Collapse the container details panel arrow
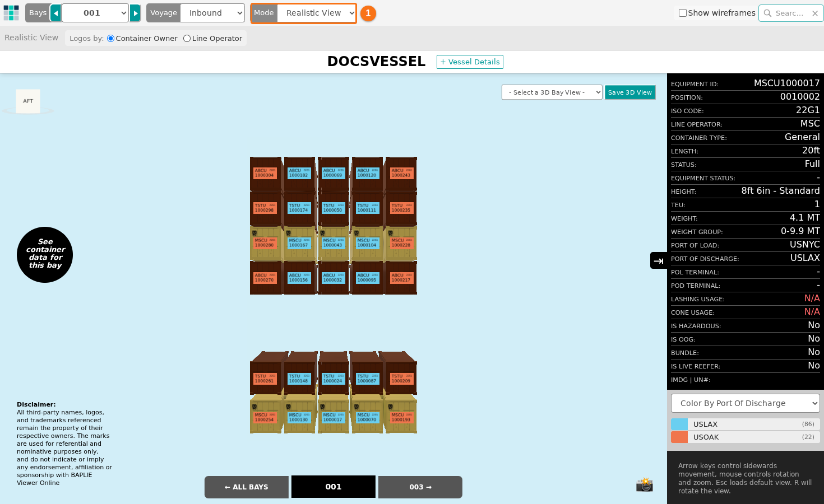Viewport: 824px width, 504px height. 659,260
